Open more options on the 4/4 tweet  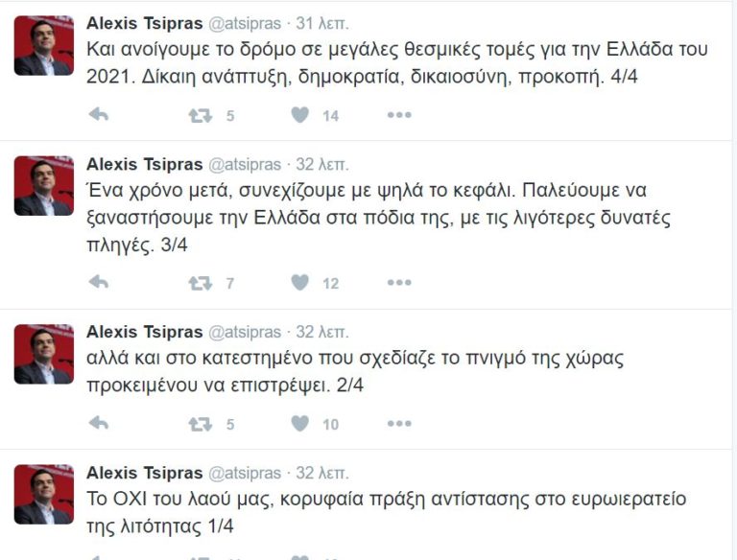(399, 115)
